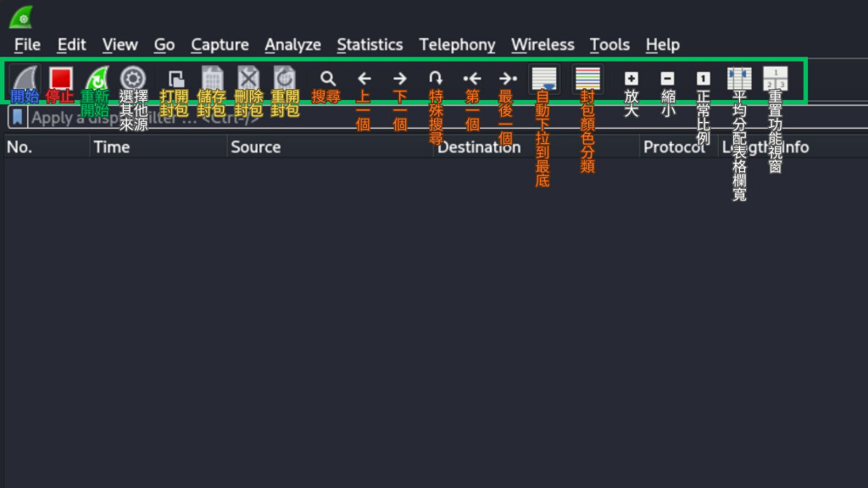Reset text to normal size icon

(x=703, y=79)
